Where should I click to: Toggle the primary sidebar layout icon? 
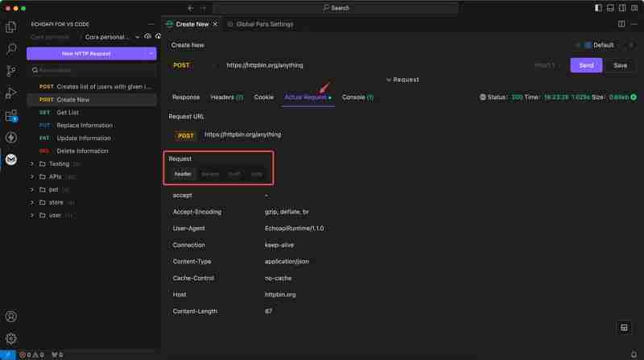[x=598, y=8]
